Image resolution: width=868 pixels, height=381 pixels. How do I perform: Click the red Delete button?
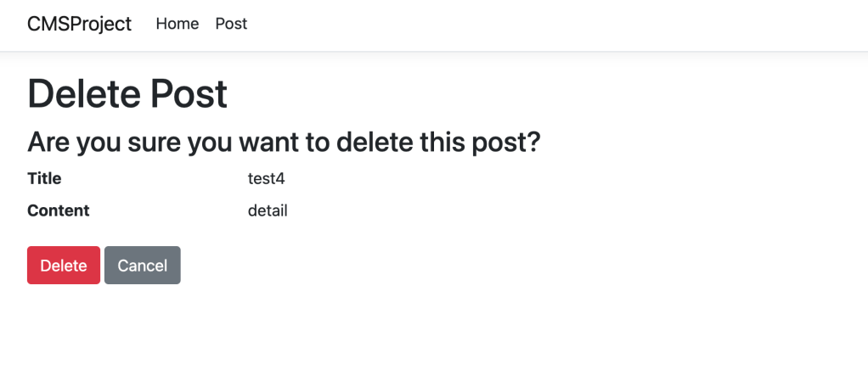point(64,265)
